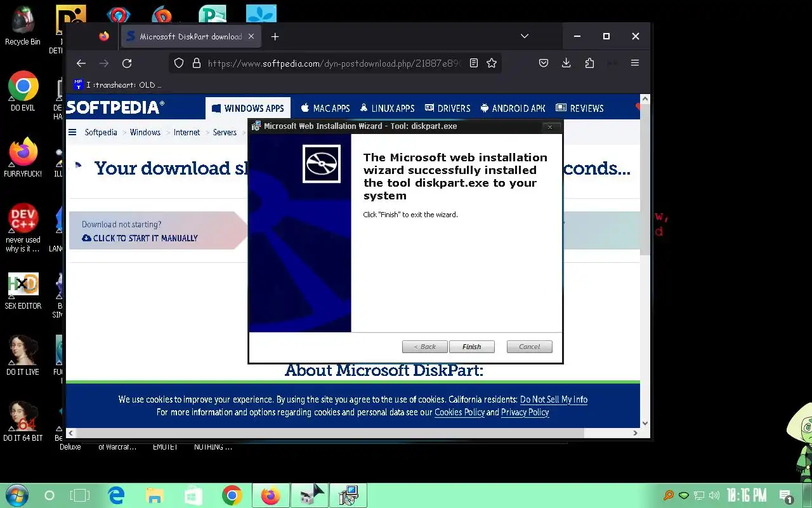Image resolution: width=812 pixels, height=508 pixels.
Task: Close the Microsoft DiskPart download tab
Action: (x=251, y=37)
